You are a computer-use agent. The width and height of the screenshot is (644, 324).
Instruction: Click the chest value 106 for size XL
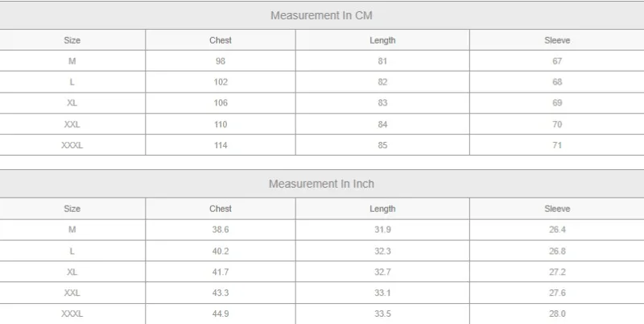click(221, 103)
